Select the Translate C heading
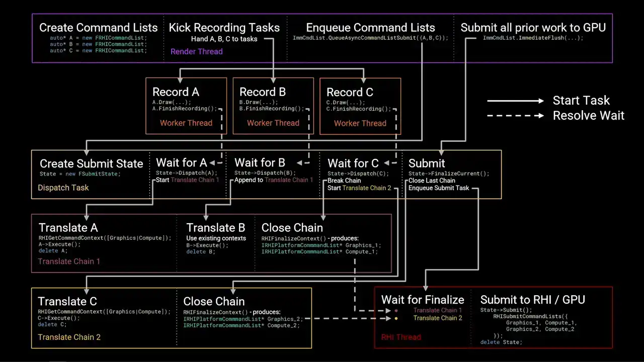This screenshot has height=362, width=644. pos(67,301)
